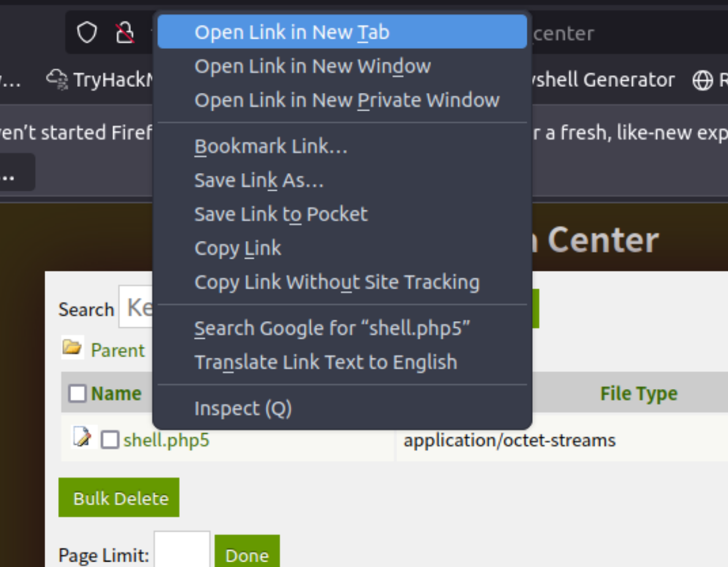Open Inspect (Q) from context menu
Viewport: 728px width, 567px height.
(x=342, y=409)
